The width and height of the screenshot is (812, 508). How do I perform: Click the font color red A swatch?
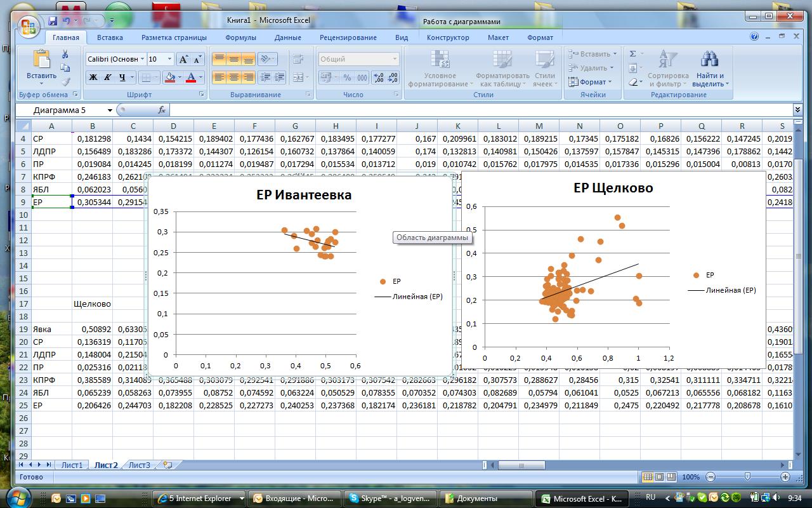click(191, 77)
